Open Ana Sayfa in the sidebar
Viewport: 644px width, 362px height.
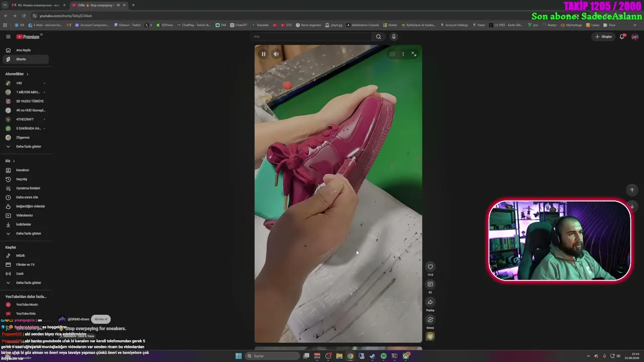tap(25, 50)
